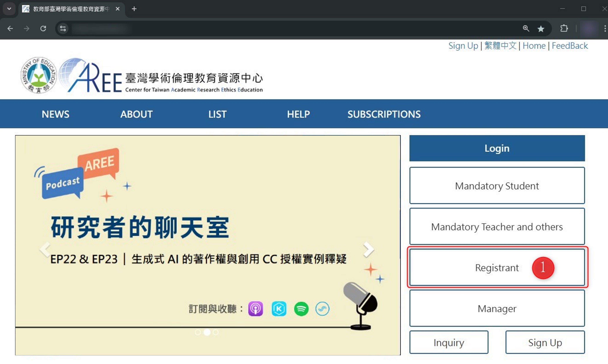
Task: Select the Manager login option
Action: click(497, 308)
